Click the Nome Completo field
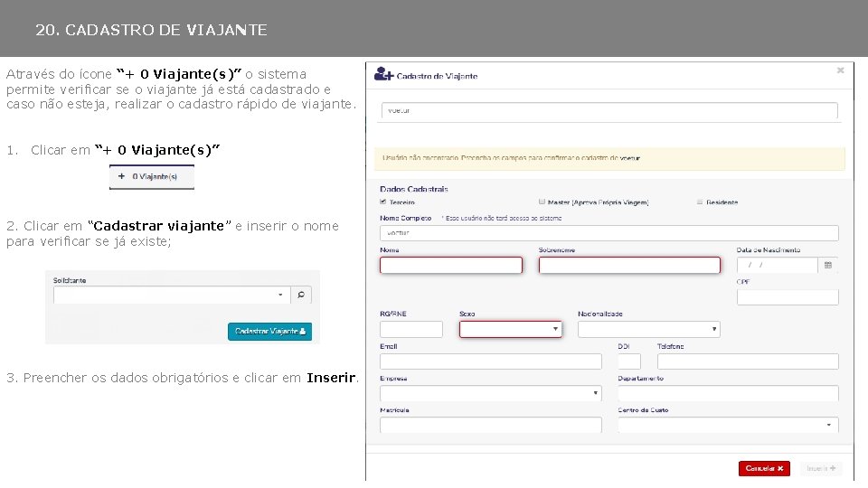 click(x=609, y=233)
